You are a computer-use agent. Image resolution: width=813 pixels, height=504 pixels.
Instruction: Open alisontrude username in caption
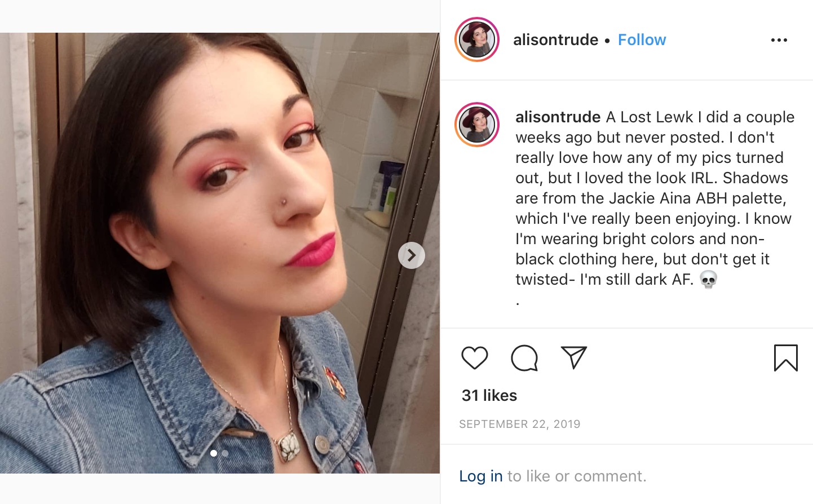pos(558,117)
